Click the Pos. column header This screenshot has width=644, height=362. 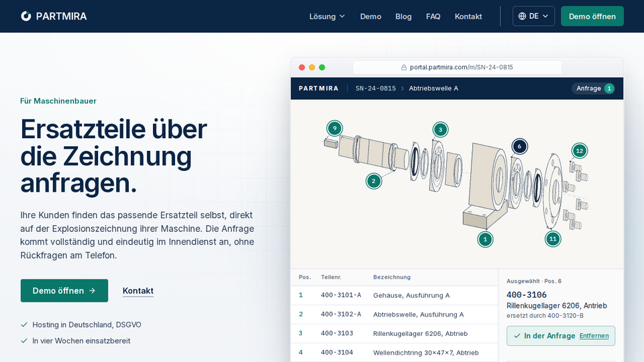305,277
